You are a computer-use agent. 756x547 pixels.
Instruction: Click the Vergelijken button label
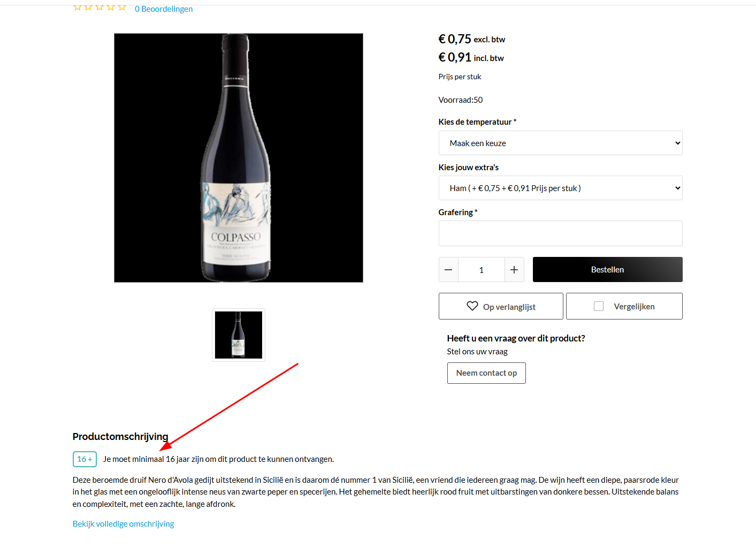click(x=634, y=307)
